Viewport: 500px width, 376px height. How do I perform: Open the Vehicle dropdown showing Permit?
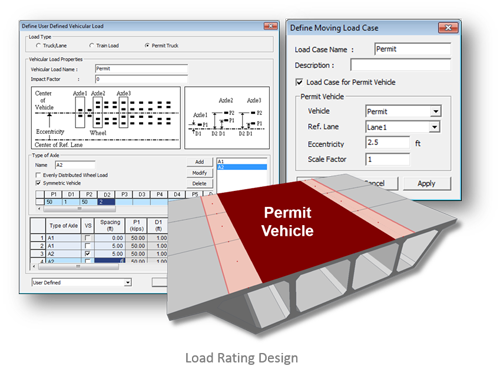tap(435, 111)
